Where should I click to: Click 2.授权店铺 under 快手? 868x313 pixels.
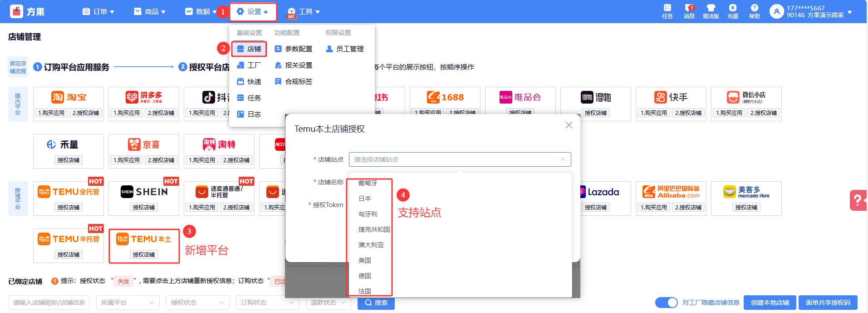pyautogui.click(x=688, y=113)
